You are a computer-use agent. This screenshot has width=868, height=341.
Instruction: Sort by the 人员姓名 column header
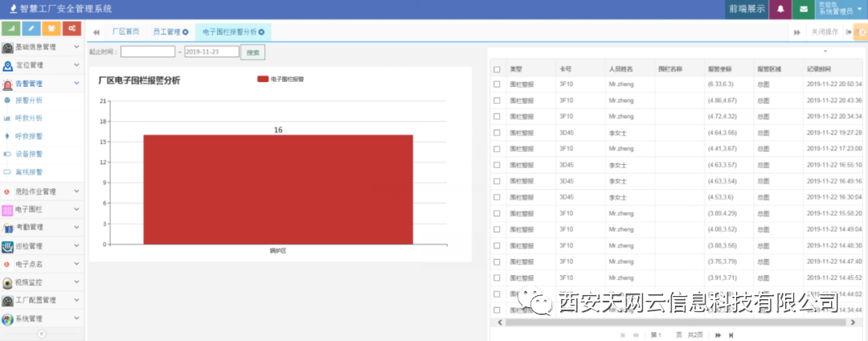(x=620, y=69)
